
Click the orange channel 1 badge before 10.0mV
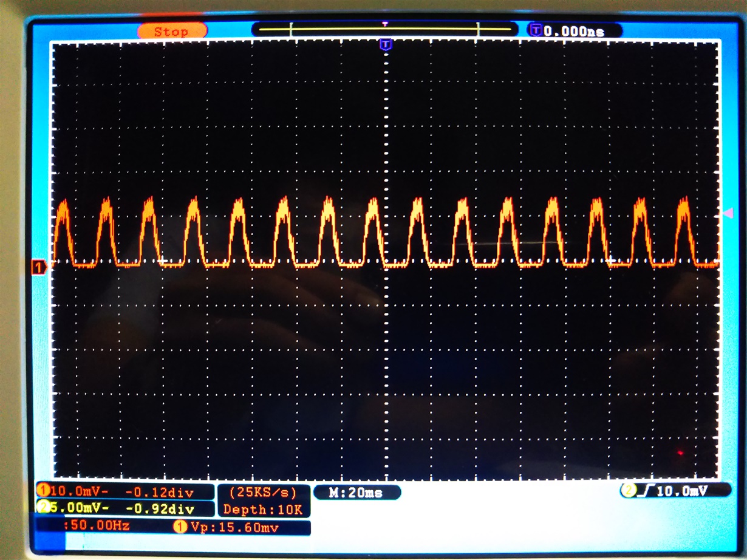[x=43, y=491]
